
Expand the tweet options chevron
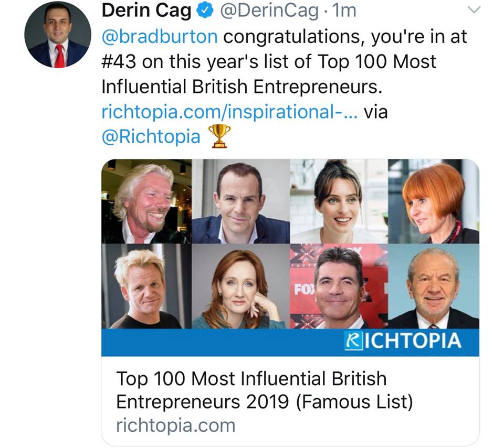coord(474,10)
